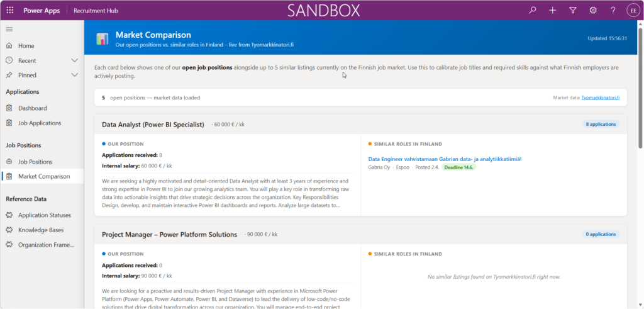The height and width of the screenshot is (309, 644).
Task: Click the Job Applications sidebar icon
Action: point(9,123)
